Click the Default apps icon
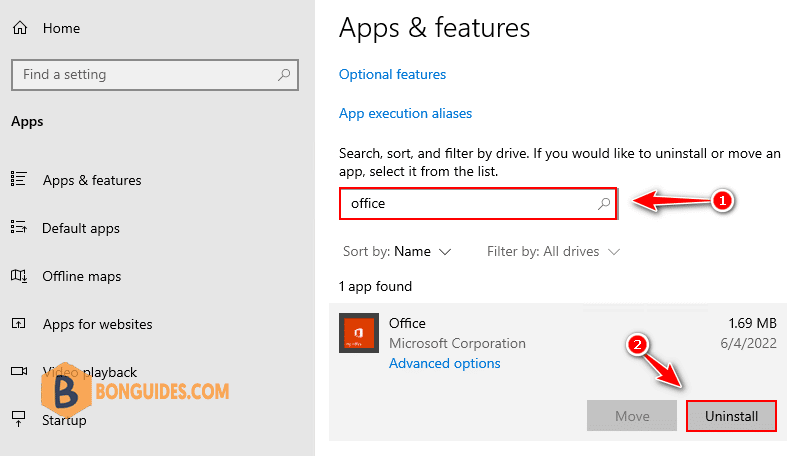 click(19, 227)
